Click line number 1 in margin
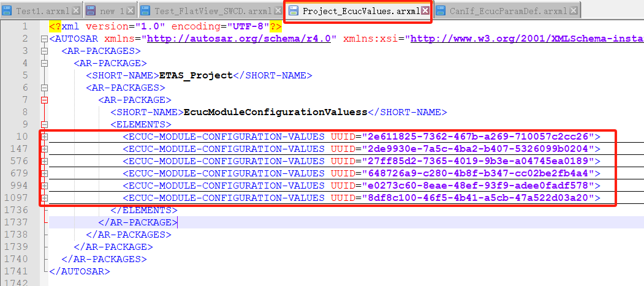 (25, 27)
